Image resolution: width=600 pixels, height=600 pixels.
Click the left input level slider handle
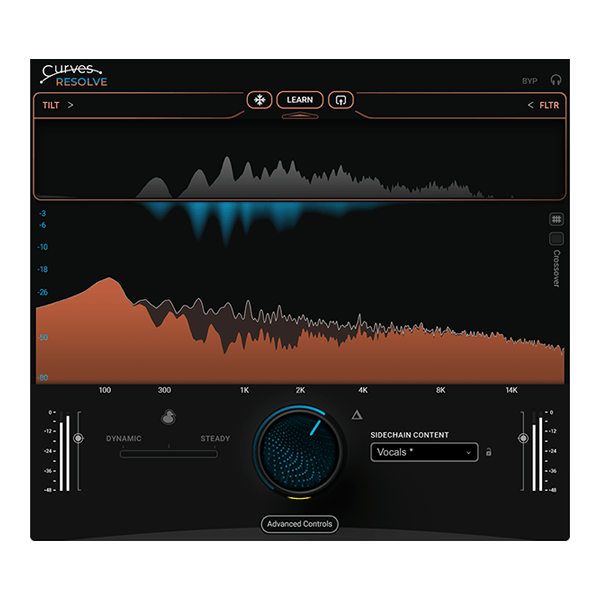78,438
